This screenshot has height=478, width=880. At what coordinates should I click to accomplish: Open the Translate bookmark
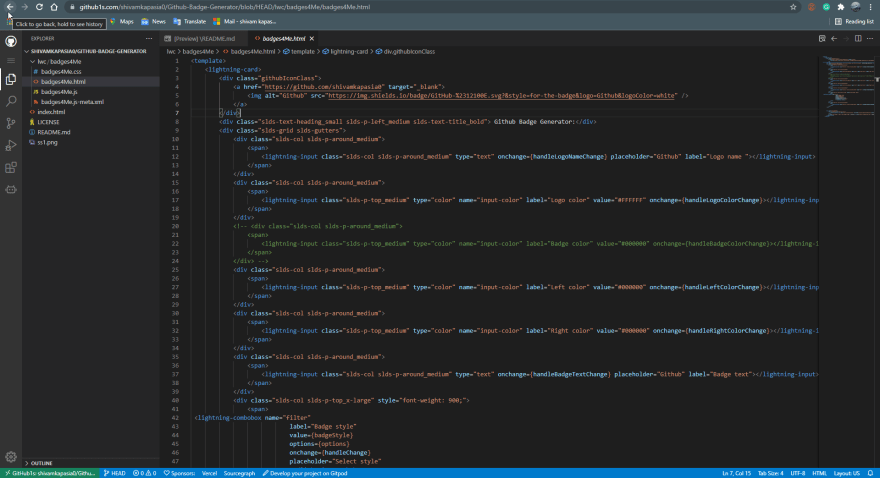pyautogui.click(x=190, y=21)
